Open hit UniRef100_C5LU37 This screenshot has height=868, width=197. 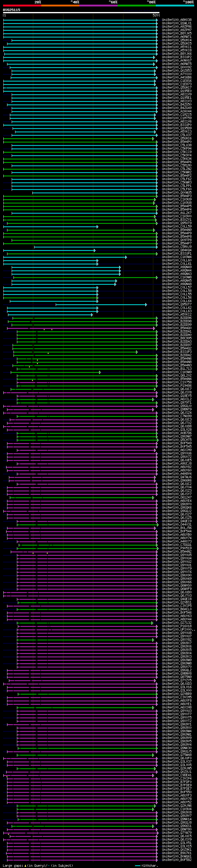[x=177, y=135]
